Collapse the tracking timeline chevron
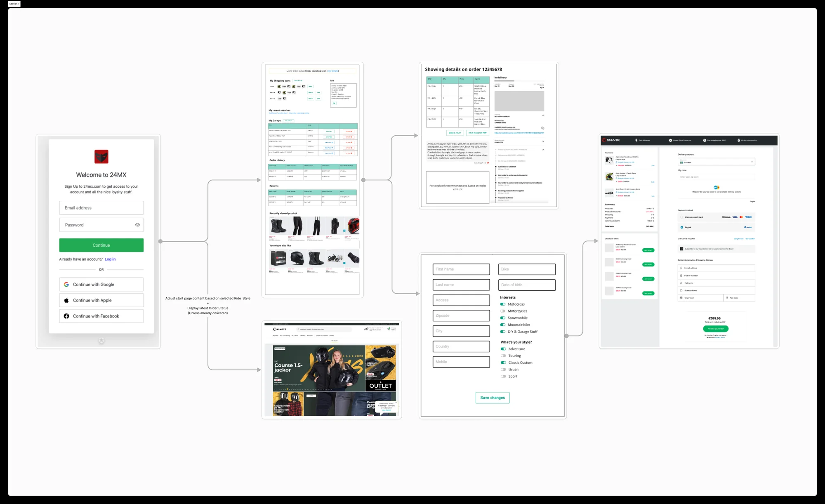 (x=543, y=150)
